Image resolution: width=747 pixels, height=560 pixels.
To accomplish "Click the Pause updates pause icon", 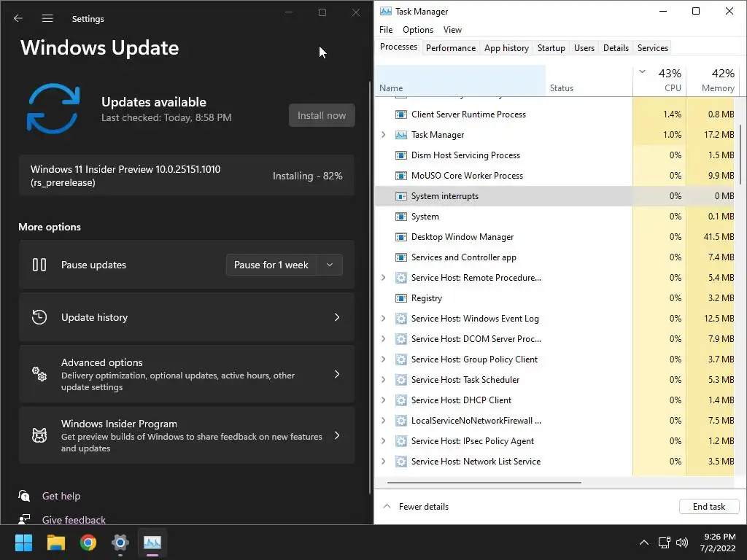I will pyautogui.click(x=39, y=265).
